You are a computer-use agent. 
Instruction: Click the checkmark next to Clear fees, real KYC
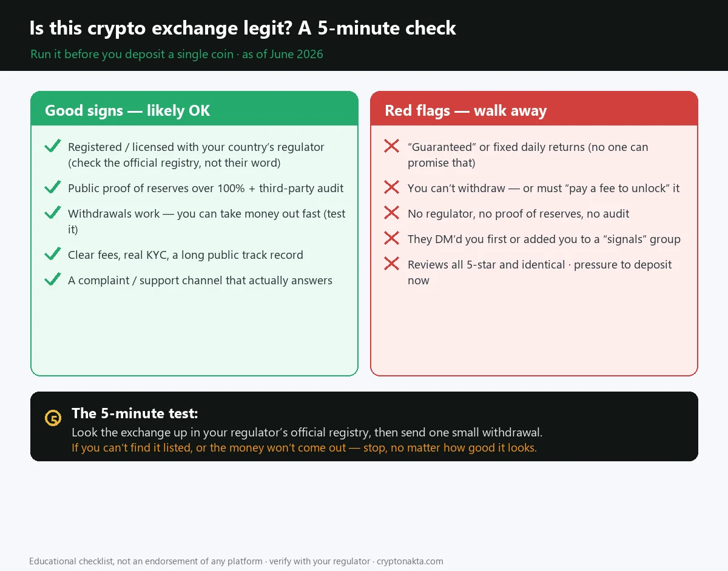click(53, 254)
